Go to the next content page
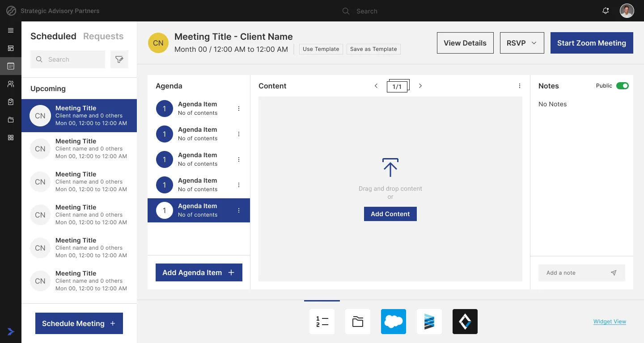 [x=420, y=86]
